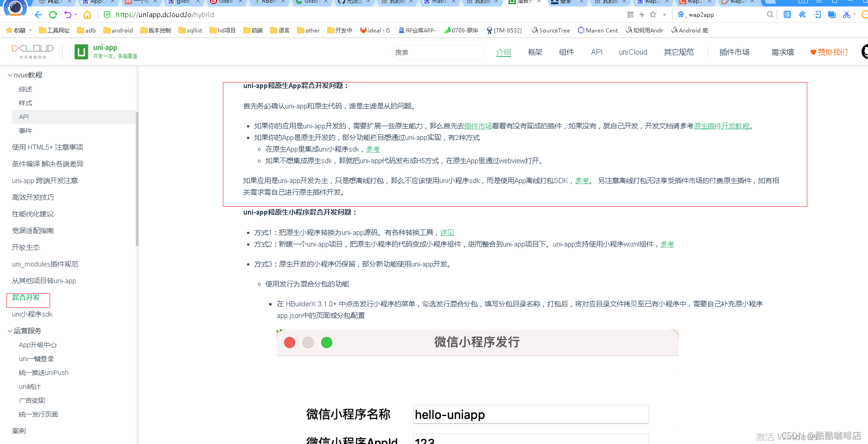
Task: Open the Maven Cent bookmark
Action: [598, 31]
